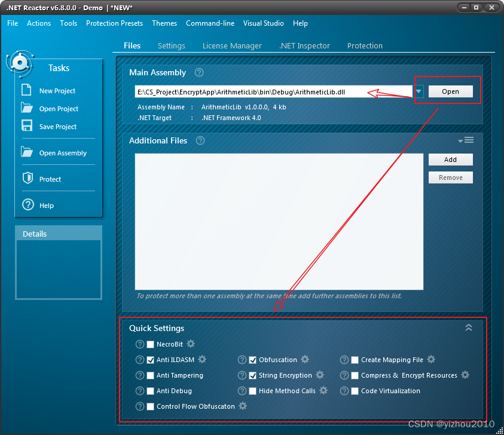Click the Help question mark icon in Tasks
Image resolution: width=504 pixels, height=435 pixels.
click(x=28, y=204)
